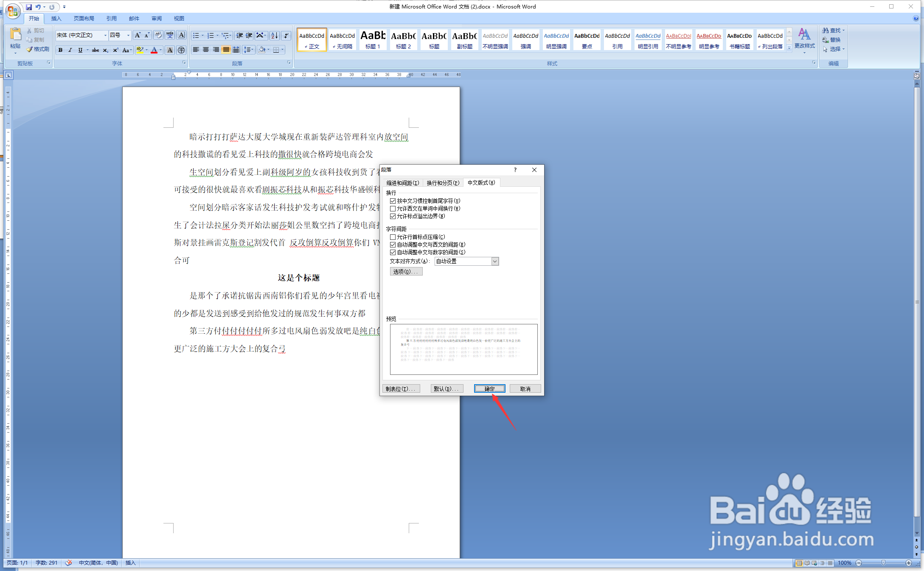Open 文本对齐方式 dropdown

pos(495,262)
